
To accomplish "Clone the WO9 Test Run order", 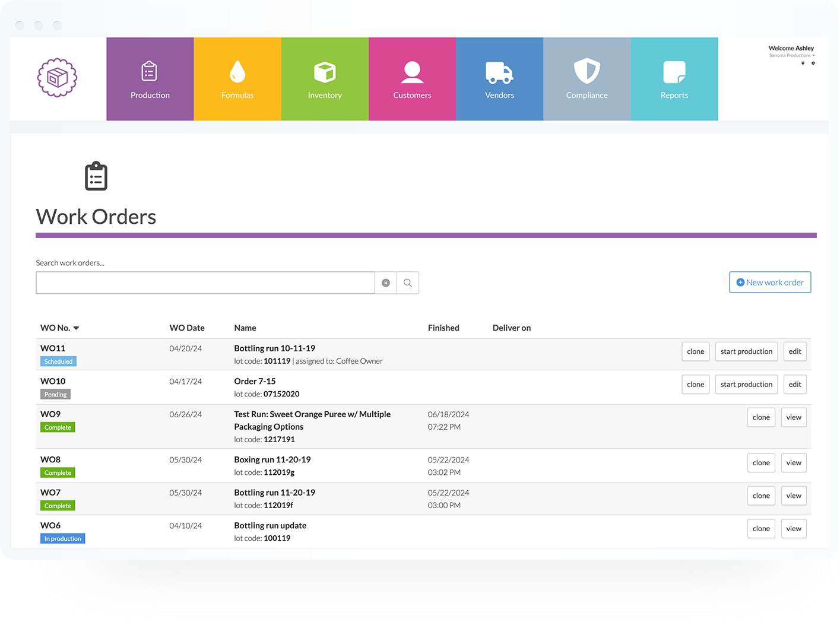I will (761, 417).
